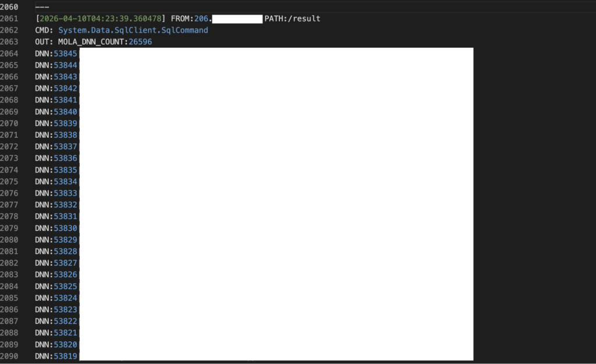Click the DNN:53823 entry

click(x=56, y=309)
